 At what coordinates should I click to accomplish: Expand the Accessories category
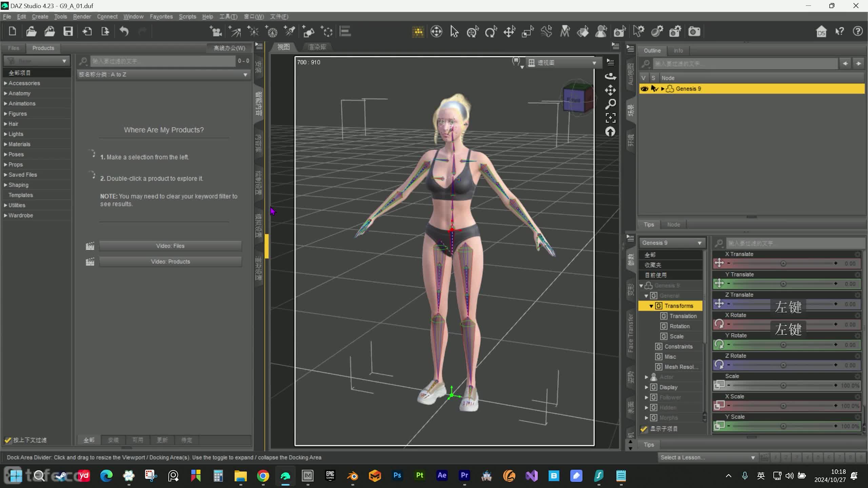point(5,83)
